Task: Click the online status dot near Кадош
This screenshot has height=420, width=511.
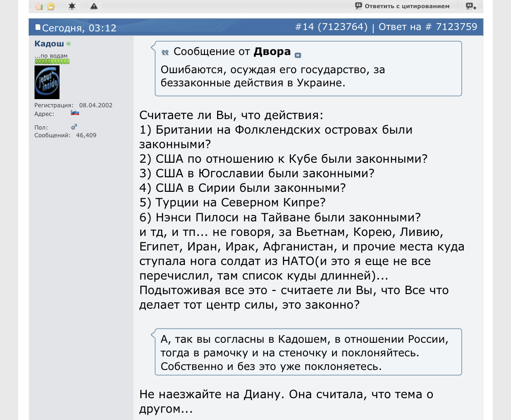Action: pyautogui.click(x=69, y=44)
